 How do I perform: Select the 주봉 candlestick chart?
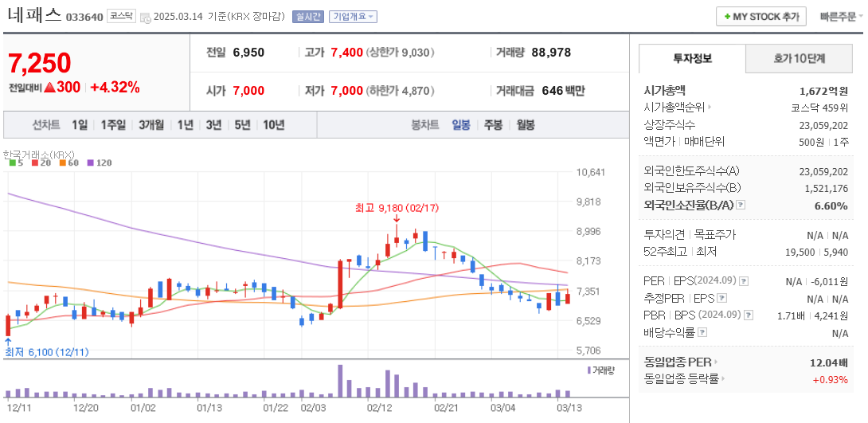tap(493, 125)
